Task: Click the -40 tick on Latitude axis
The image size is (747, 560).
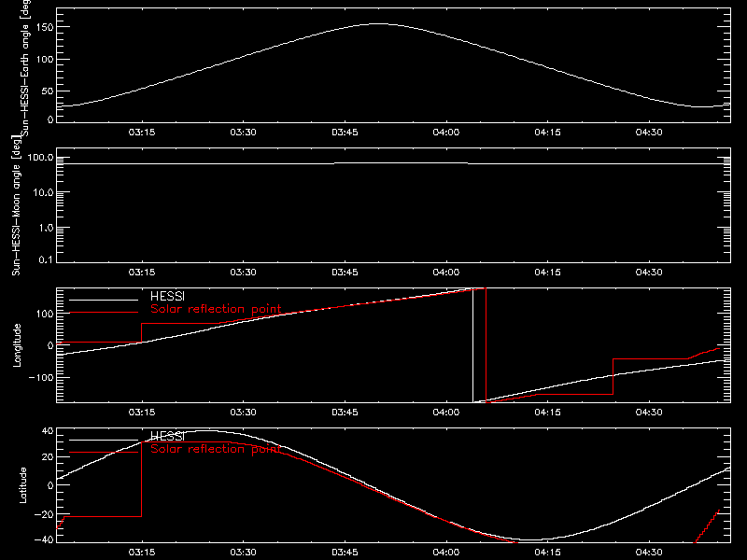Action: [44, 539]
